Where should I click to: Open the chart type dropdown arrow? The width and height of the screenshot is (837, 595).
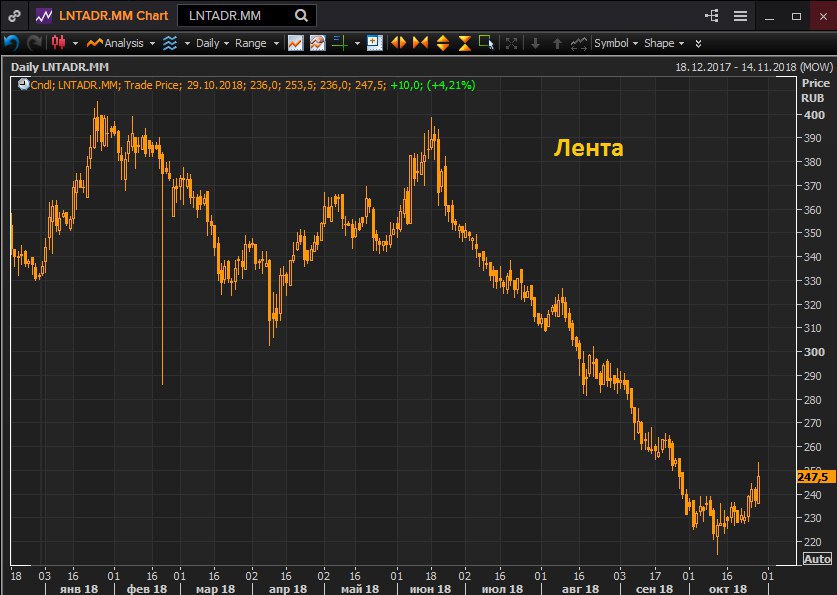pos(75,43)
